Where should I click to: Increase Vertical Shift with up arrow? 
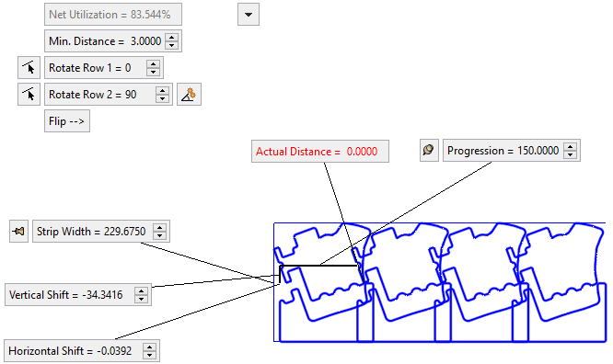click(141, 291)
